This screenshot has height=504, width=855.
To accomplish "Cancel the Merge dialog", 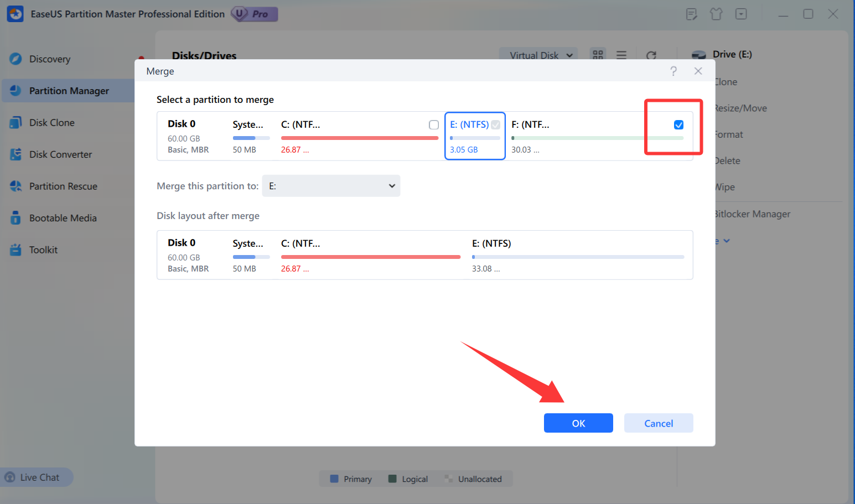I will point(659,423).
